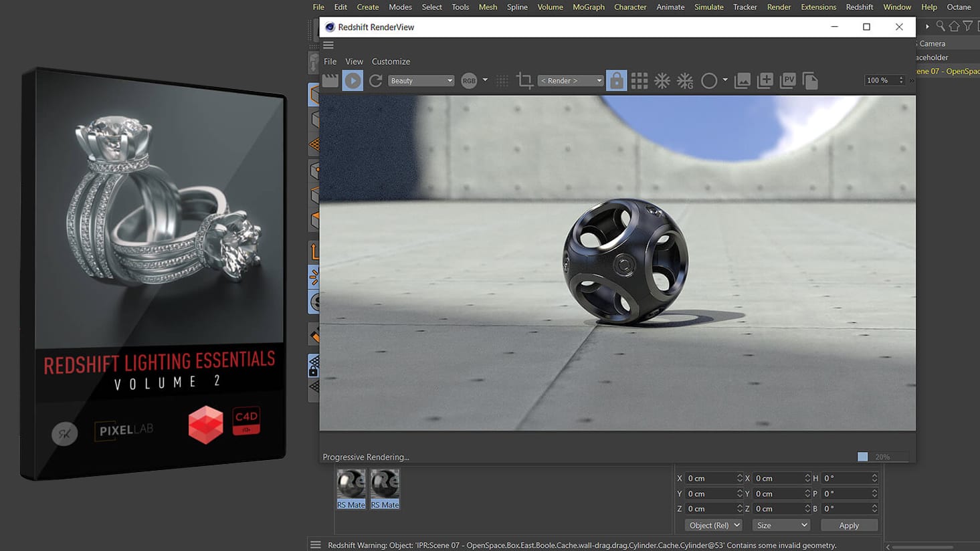Click the status bar hamburger icon
Image resolution: width=980 pixels, height=551 pixels.
pyautogui.click(x=316, y=545)
